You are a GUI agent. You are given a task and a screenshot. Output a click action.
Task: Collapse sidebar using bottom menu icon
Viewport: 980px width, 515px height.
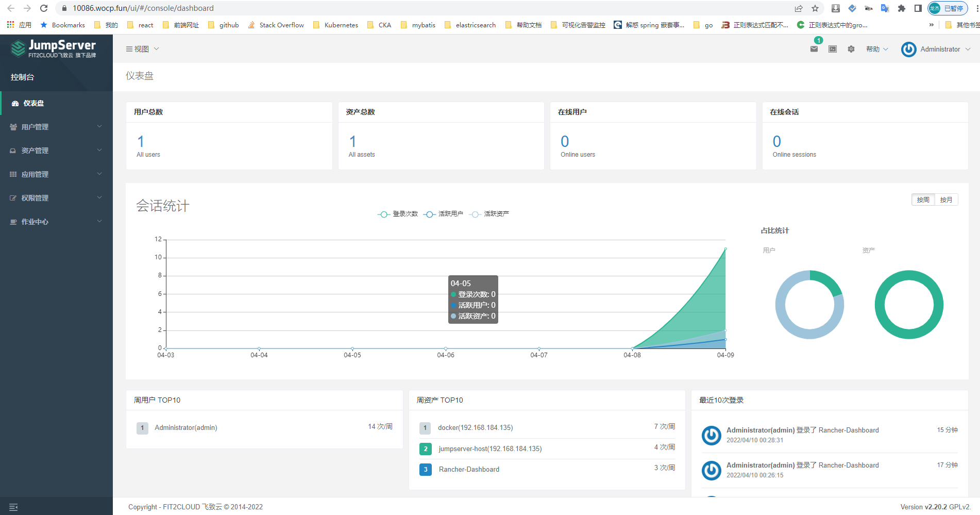[13, 507]
